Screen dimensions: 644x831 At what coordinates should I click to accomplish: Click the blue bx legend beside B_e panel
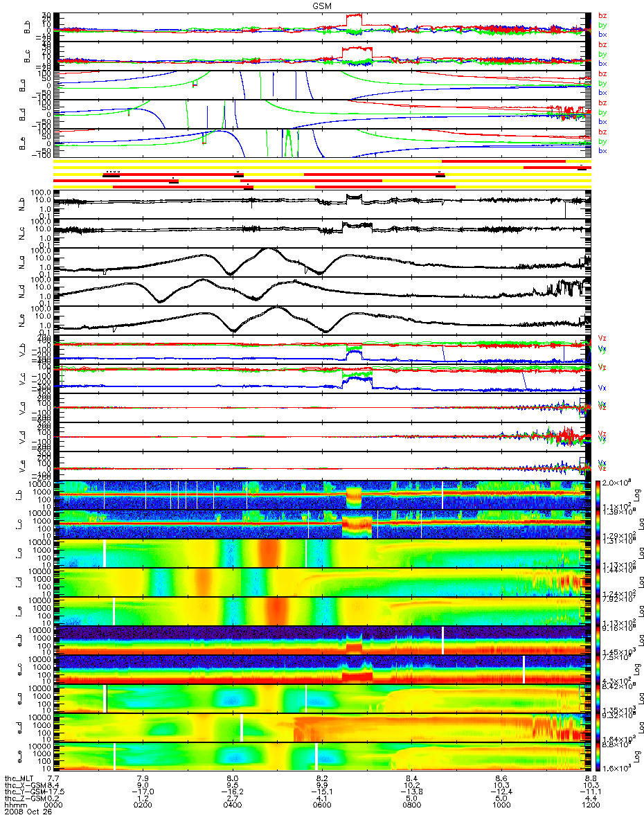[602, 151]
